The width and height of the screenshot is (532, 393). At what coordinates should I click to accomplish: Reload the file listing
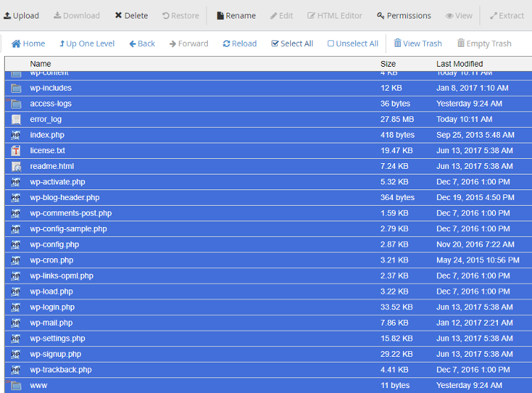click(x=240, y=43)
